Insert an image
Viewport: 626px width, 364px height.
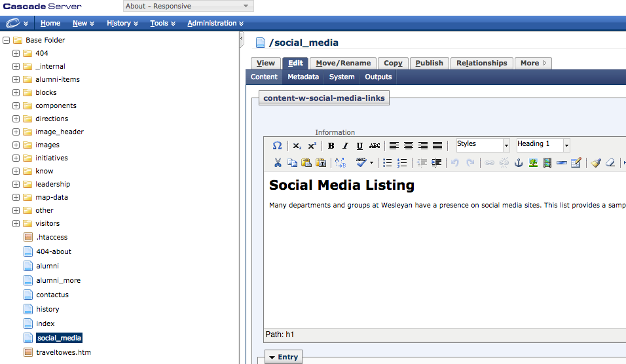click(533, 162)
